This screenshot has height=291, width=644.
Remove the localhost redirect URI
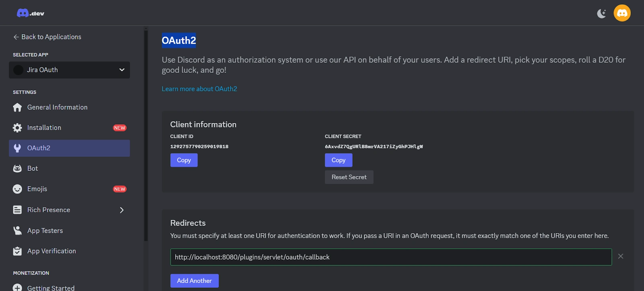pos(621,256)
